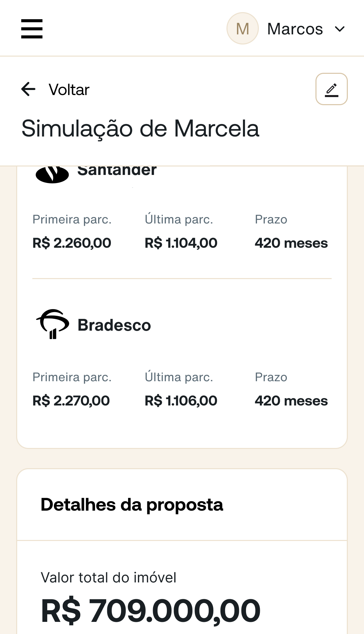The image size is (364, 634).
Task: Click the Simulação de Marcela title
Action: click(x=140, y=128)
